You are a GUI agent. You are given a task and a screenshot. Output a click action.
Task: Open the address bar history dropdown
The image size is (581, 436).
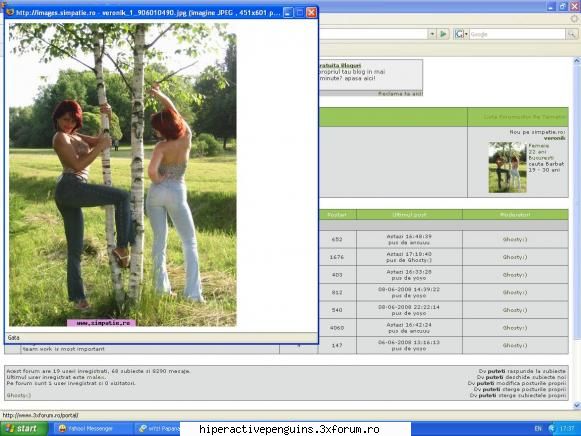432,34
